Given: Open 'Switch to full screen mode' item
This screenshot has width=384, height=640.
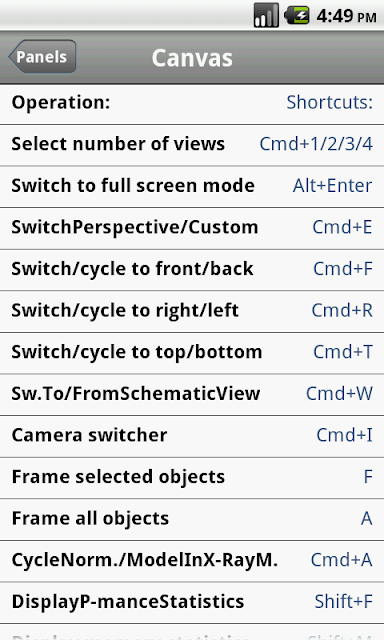Looking at the screenshot, I should click(x=192, y=187).
